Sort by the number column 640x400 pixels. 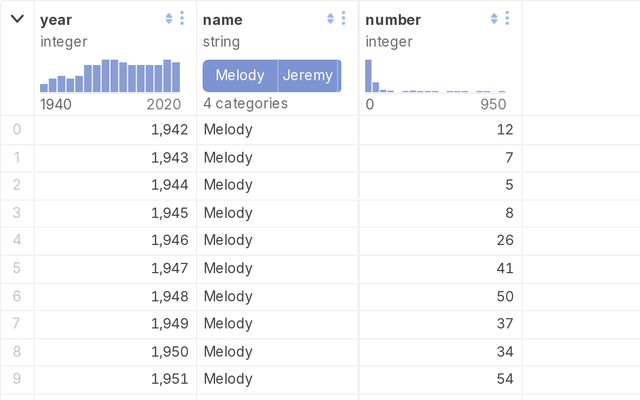coord(494,19)
